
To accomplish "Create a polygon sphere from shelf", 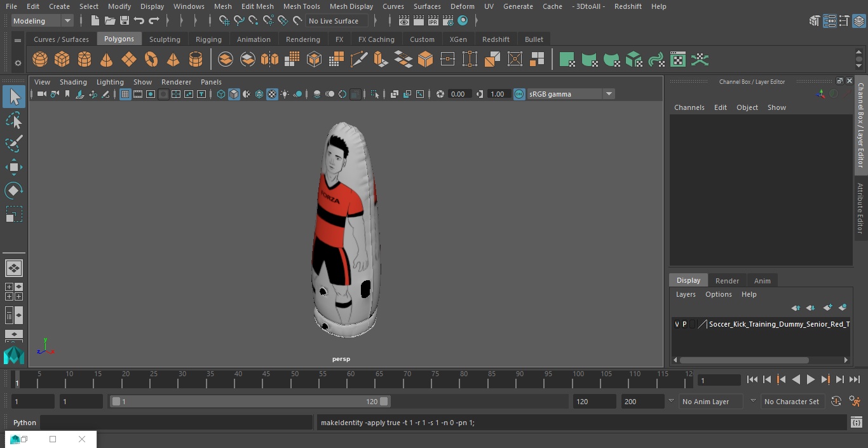I will tap(40, 60).
